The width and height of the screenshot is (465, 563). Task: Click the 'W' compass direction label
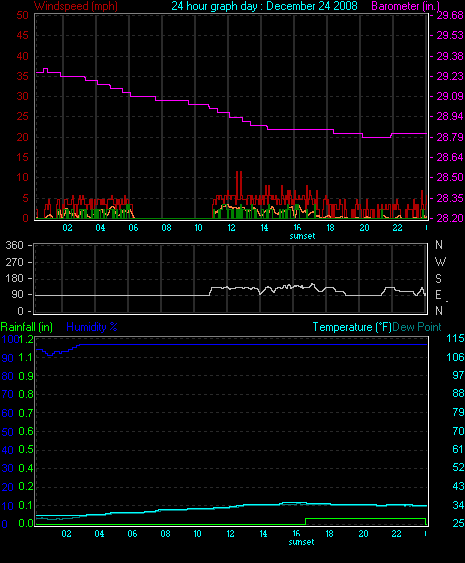pyautogui.click(x=440, y=262)
